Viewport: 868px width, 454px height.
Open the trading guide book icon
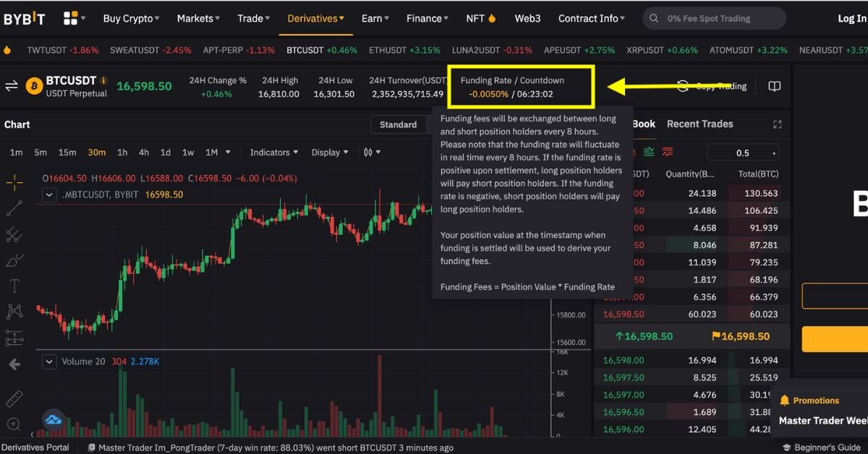tap(775, 87)
